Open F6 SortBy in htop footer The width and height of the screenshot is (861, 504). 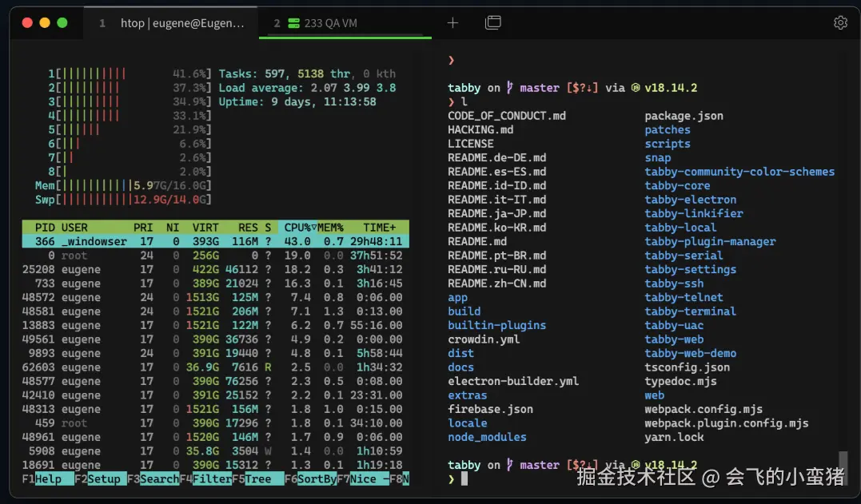311,478
